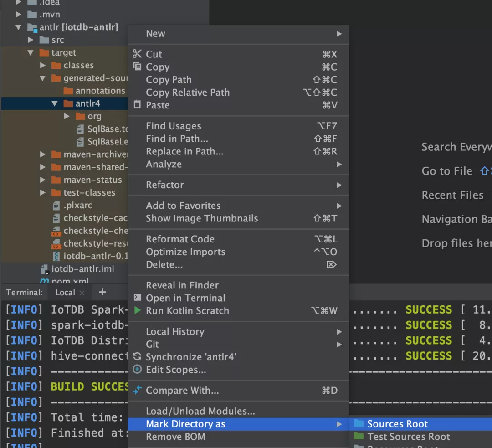Click the clipboard icon beside Paste

(x=138, y=105)
